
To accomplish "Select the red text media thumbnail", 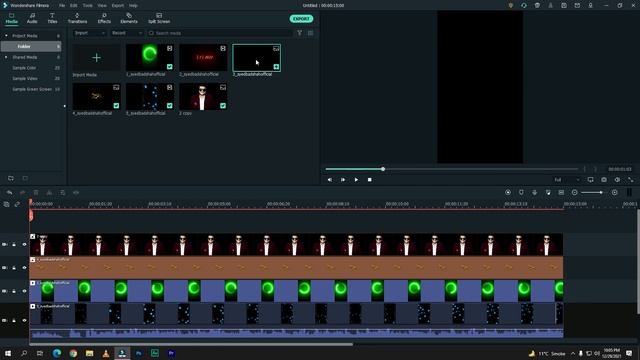I will [203, 58].
